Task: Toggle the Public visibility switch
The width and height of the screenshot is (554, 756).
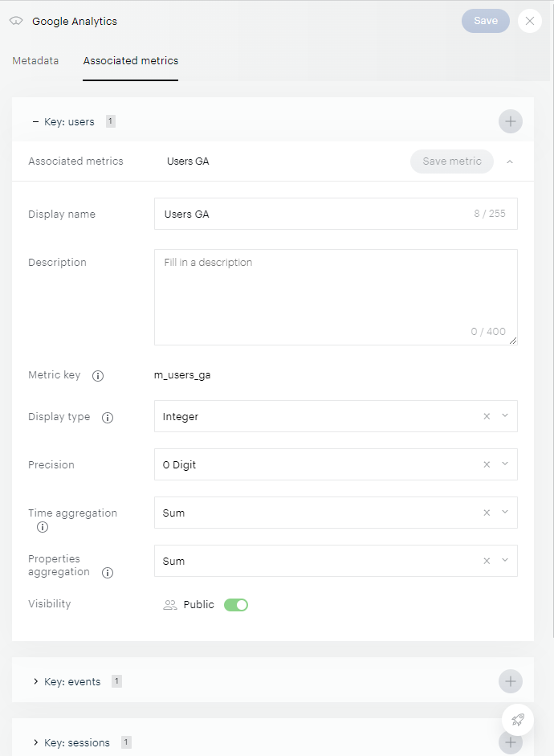Action: click(235, 605)
